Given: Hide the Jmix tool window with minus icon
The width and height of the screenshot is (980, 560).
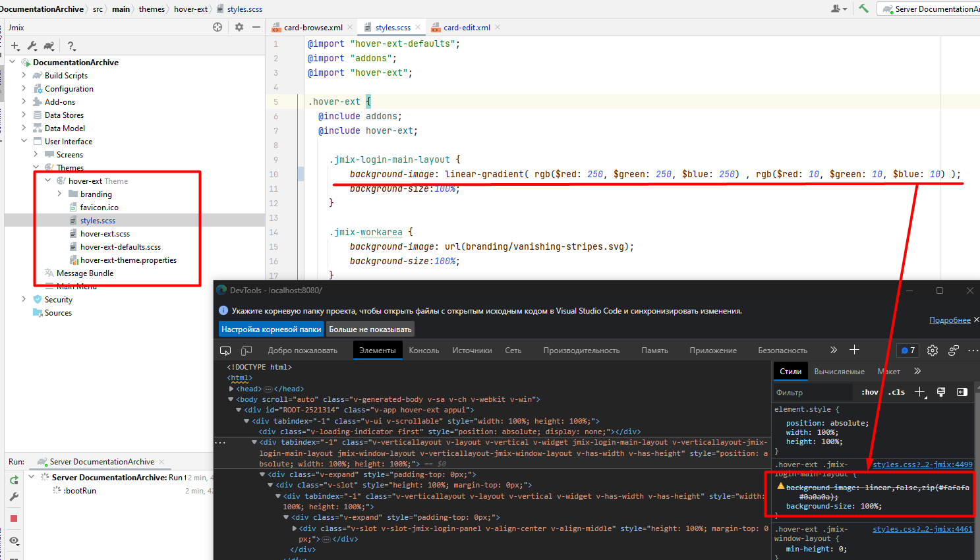Looking at the screenshot, I should point(256,27).
